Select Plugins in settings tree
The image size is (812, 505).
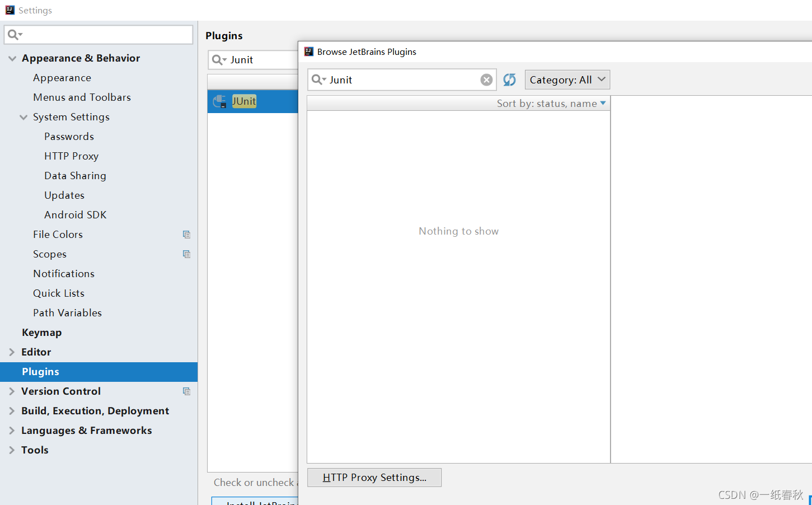[x=98, y=372]
